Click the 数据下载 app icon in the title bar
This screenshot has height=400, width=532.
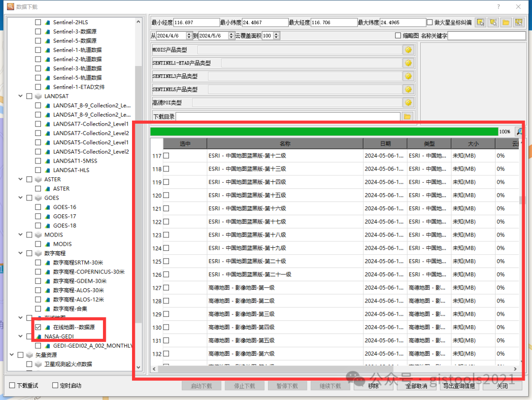coord(10,6)
